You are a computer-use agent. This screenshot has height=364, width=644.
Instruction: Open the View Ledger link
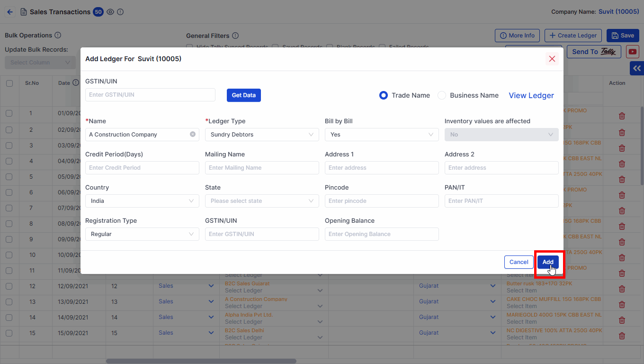[x=531, y=95]
